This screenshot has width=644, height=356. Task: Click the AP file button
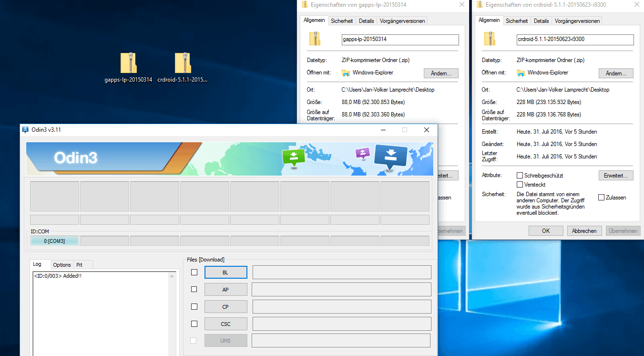point(225,289)
